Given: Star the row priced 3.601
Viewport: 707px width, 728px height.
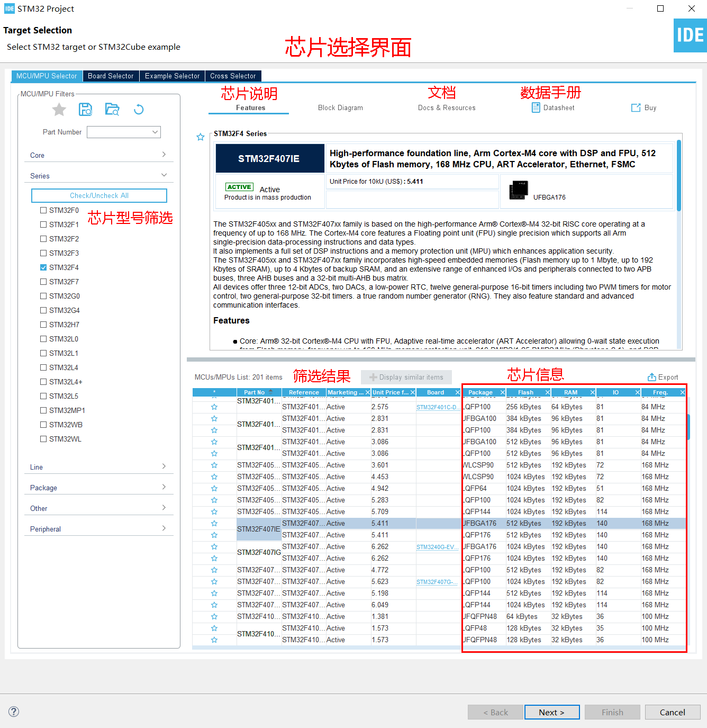Looking at the screenshot, I should coord(214,465).
